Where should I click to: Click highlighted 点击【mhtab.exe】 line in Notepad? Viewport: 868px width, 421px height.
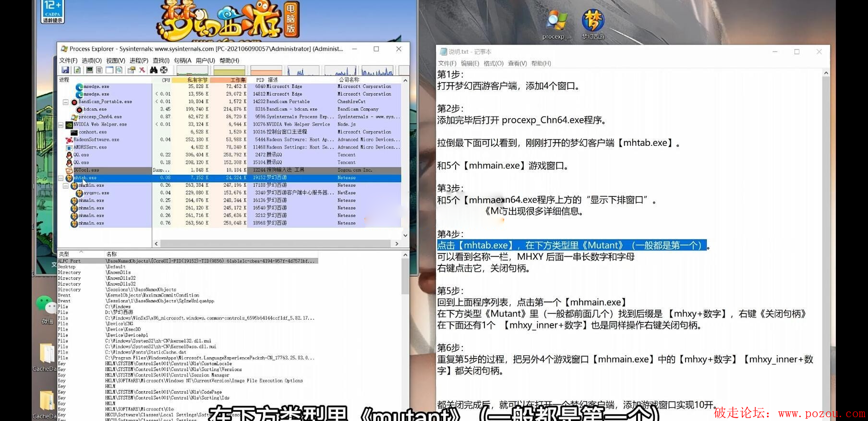[x=572, y=245]
